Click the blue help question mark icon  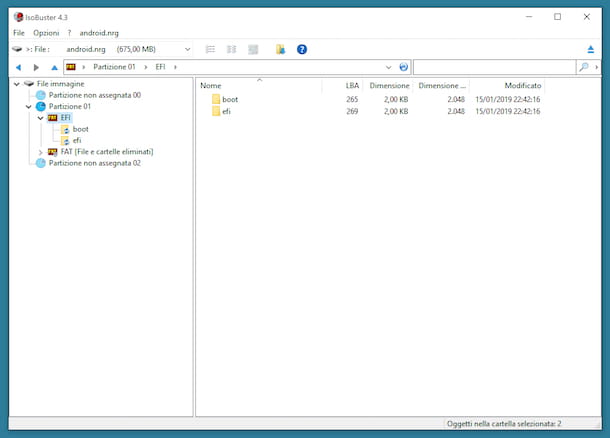(x=302, y=49)
